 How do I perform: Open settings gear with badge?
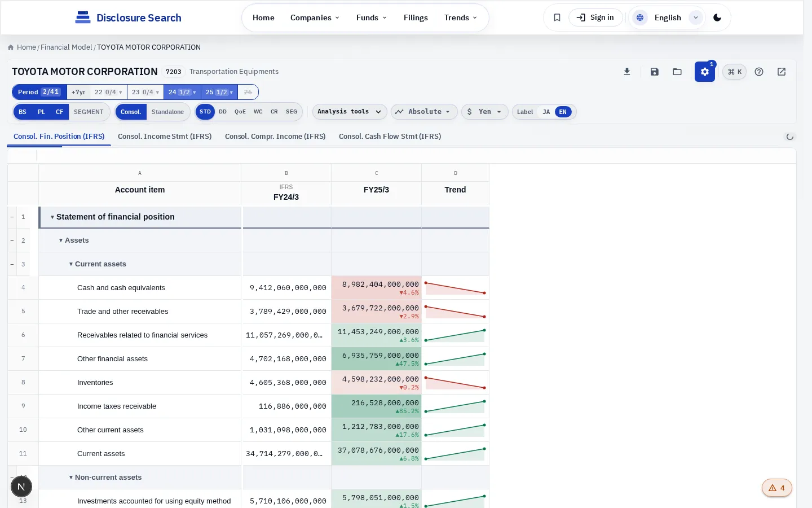point(705,72)
